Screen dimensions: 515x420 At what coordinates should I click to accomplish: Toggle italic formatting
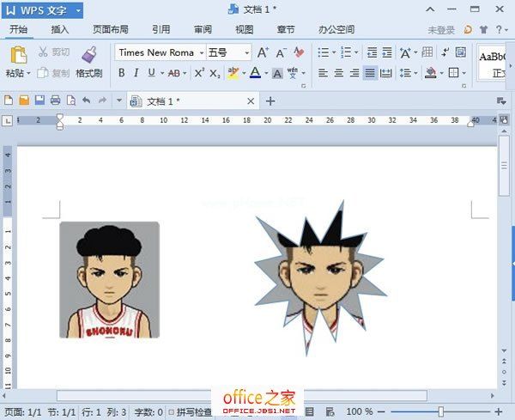tap(136, 73)
